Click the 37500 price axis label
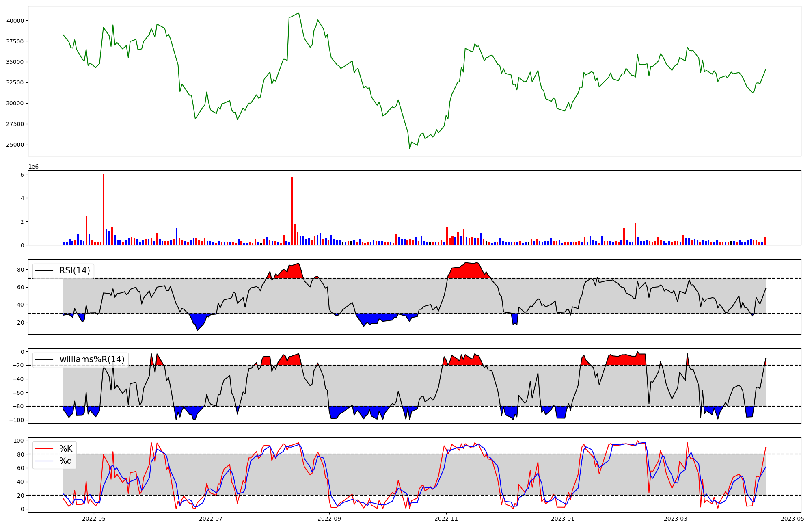This screenshot has width=812, height=528. pos(15,41)
